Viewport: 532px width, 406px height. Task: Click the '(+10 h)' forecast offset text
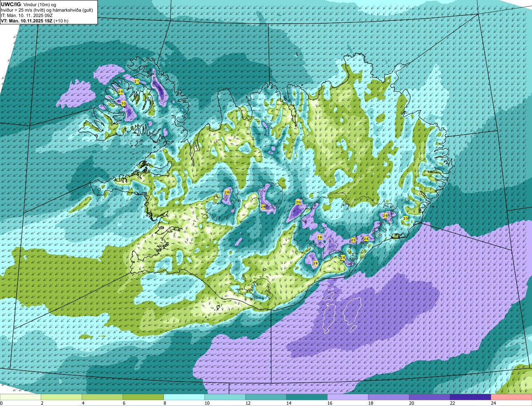coord(61,21)
